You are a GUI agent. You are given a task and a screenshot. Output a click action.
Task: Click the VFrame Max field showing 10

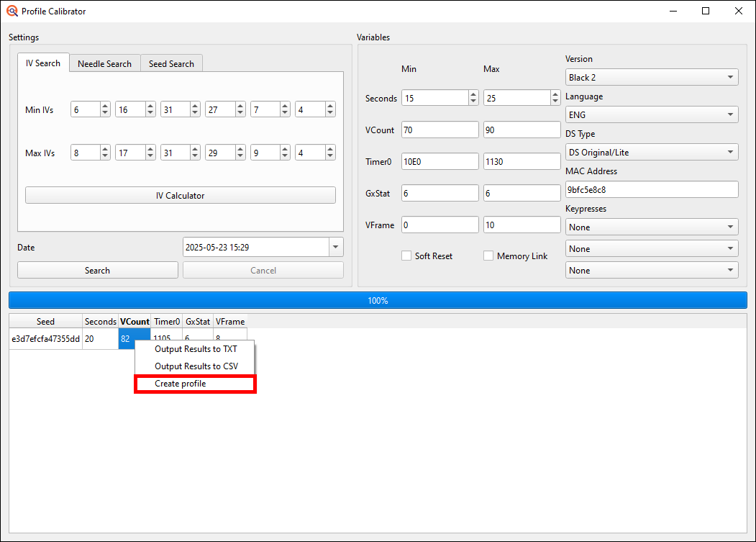[x=522, y=225]
